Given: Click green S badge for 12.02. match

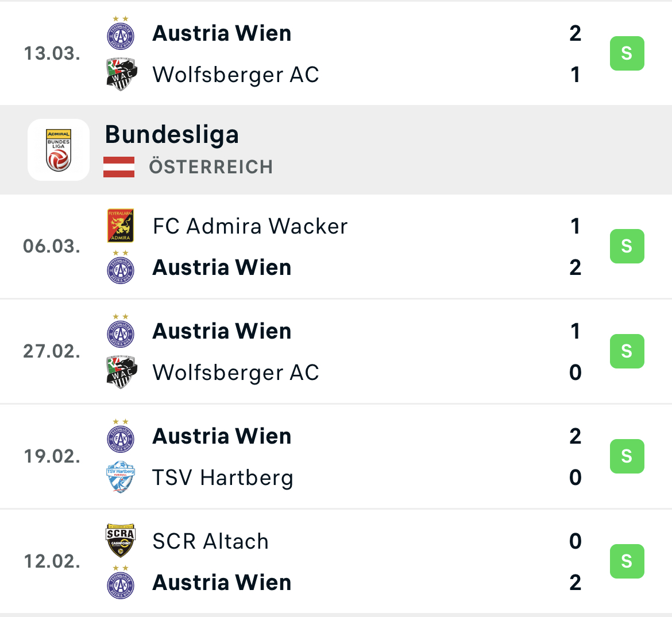Looking at the screenshot, I should [x=627, y=561].
